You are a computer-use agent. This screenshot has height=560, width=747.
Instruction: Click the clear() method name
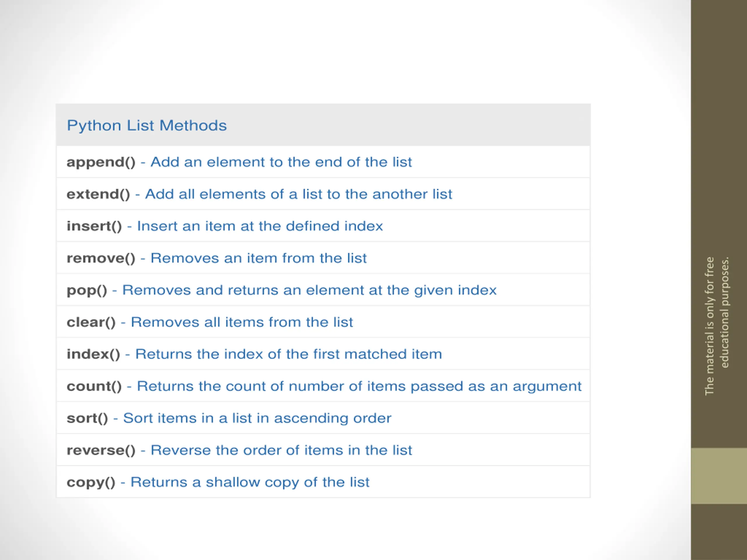tap(91, 322)
